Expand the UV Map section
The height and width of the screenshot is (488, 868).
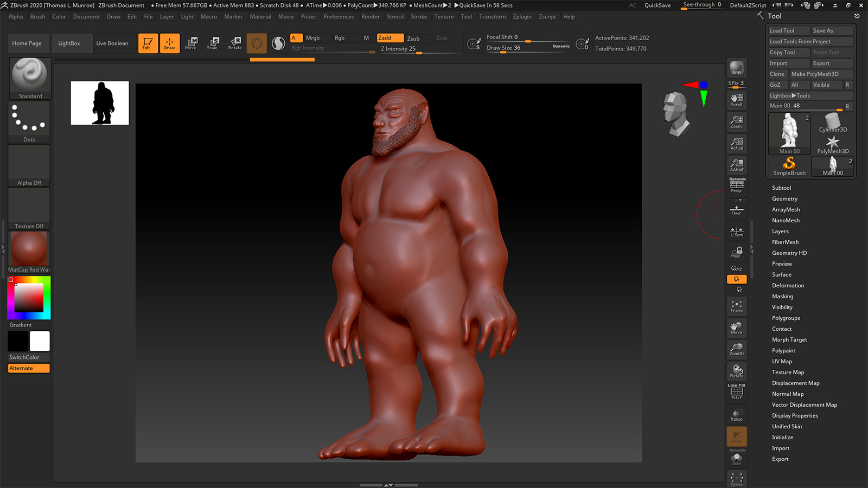(782, 361)
